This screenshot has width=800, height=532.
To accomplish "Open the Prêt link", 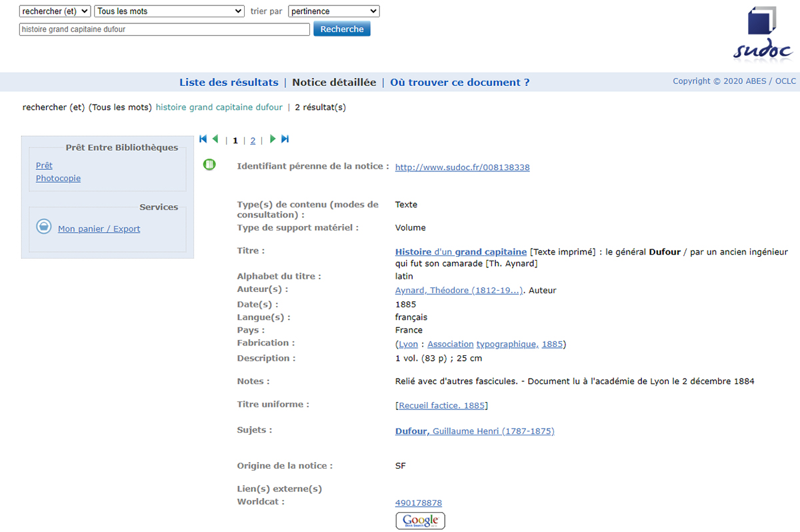I will click(x=44, y=165).
